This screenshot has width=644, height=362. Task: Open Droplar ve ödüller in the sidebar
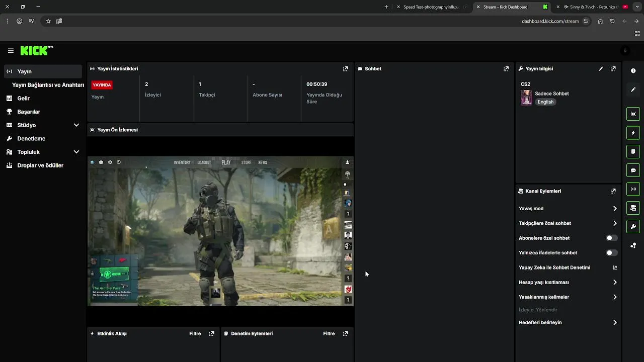point(43,165)
